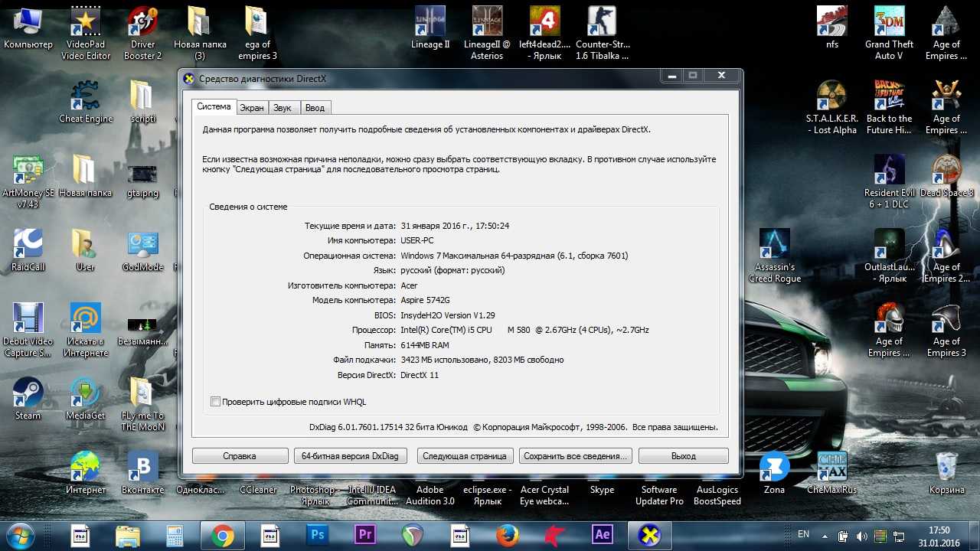Open Back to the Future shortcut
The image size is (980, 551).
(x=889, y=107)
